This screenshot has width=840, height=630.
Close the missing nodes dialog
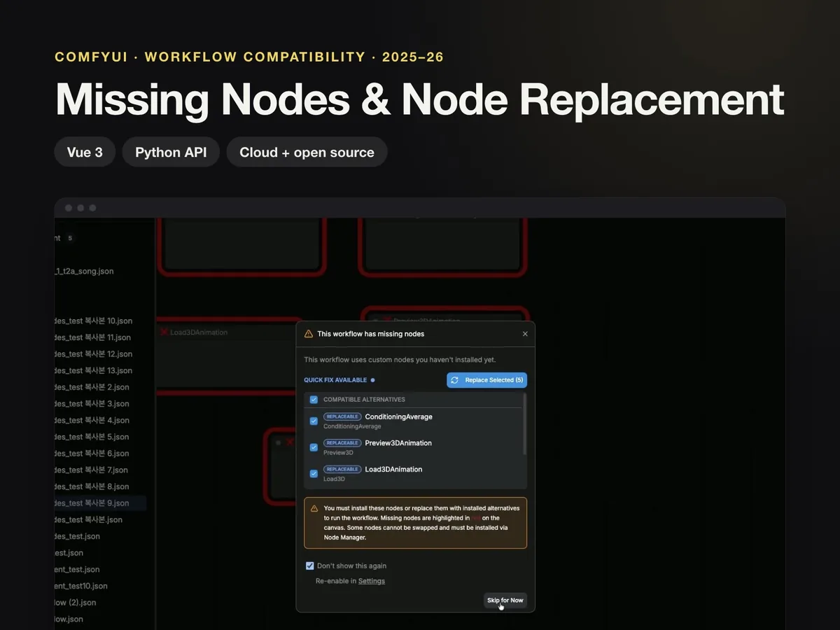(x=525, y=334)
